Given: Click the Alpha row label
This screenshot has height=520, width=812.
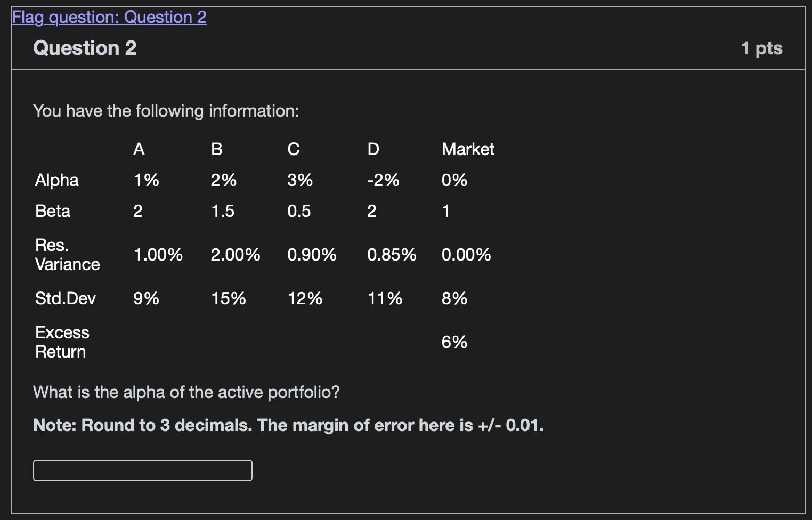Looking at the screenshot, I should pyautogui.click(x=57, y=180).
